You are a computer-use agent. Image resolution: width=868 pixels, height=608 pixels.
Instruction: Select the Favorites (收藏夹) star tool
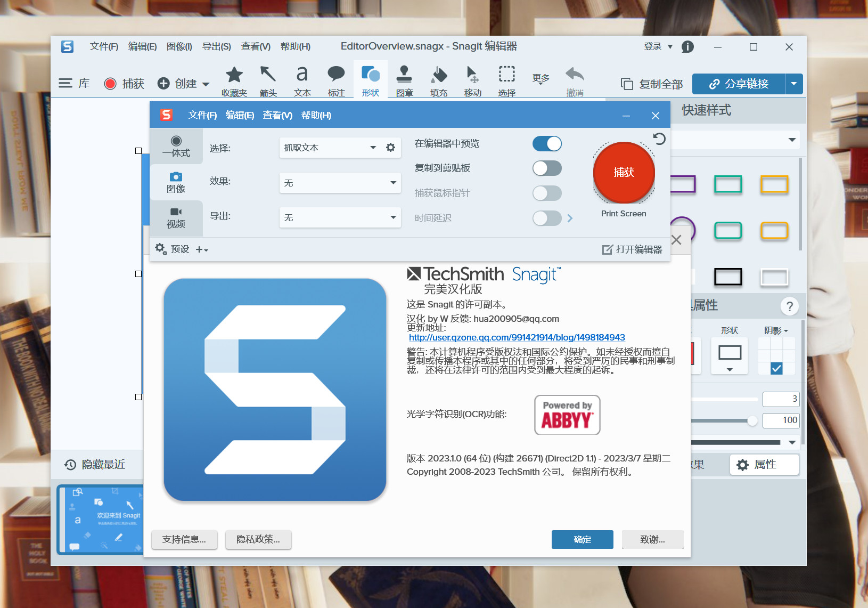[234, 82]
